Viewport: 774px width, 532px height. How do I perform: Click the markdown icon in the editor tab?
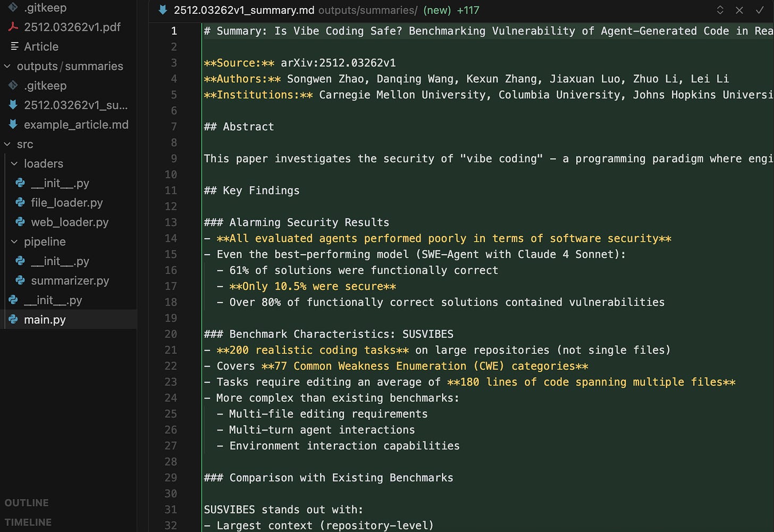163,10
